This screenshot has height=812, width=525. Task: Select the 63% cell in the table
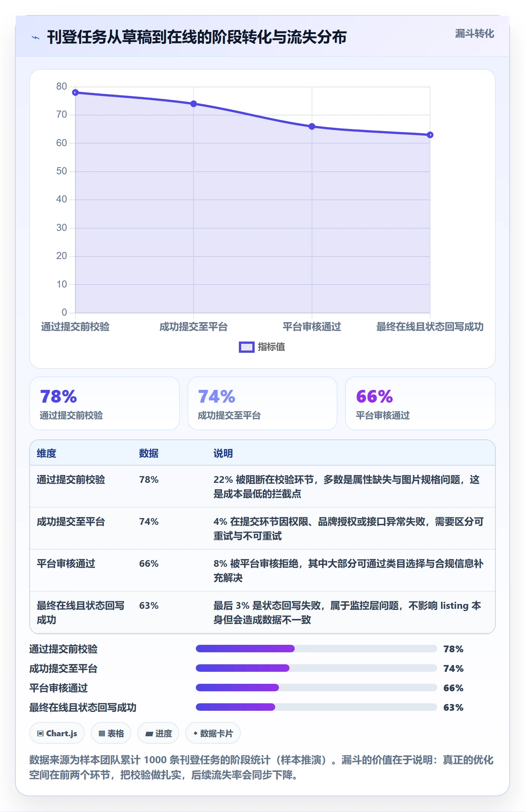pyautogui.click(x=149, y=605)
